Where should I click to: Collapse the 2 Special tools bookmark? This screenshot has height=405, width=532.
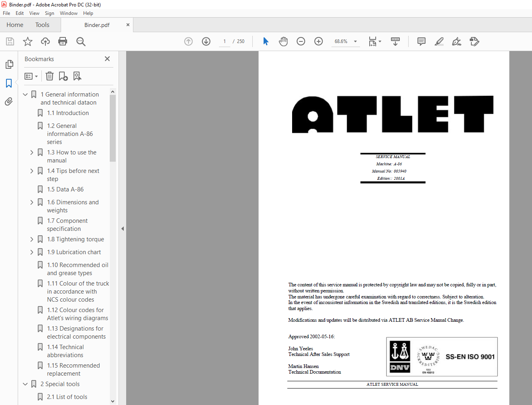click(25, 384)
